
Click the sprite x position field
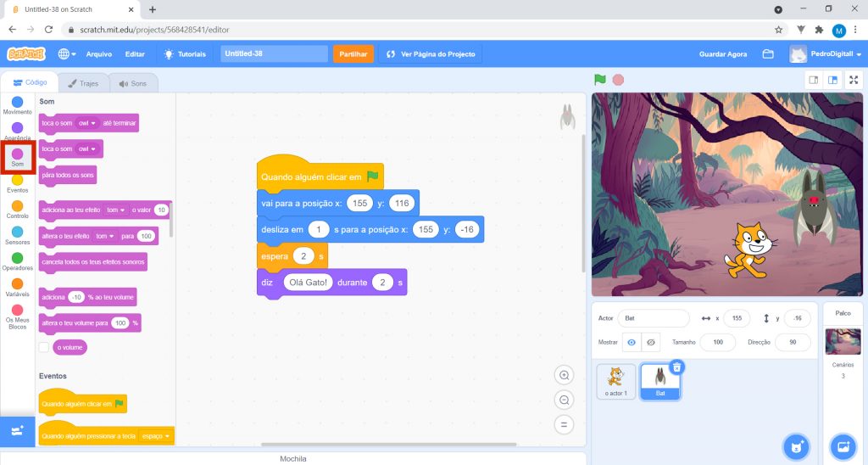coord(737,318)
